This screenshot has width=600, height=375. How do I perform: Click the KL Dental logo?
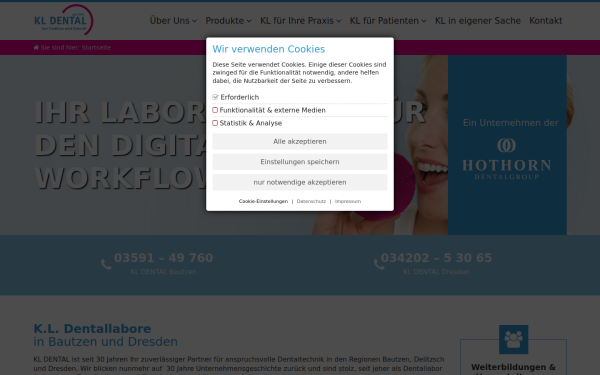(64, 20)
